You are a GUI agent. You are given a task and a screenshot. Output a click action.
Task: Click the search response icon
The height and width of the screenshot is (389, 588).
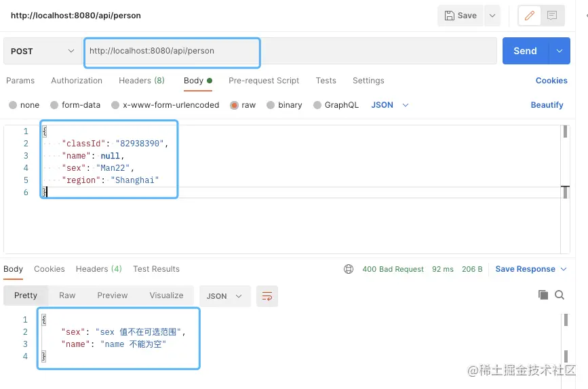point(559,295)
